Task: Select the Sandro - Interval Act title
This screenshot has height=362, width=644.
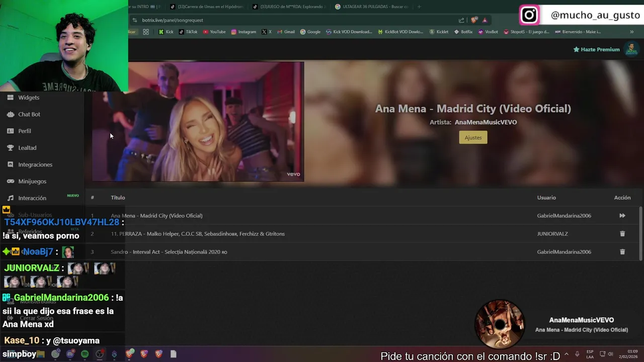Action: pyautogui.click(x=169, y=252)
